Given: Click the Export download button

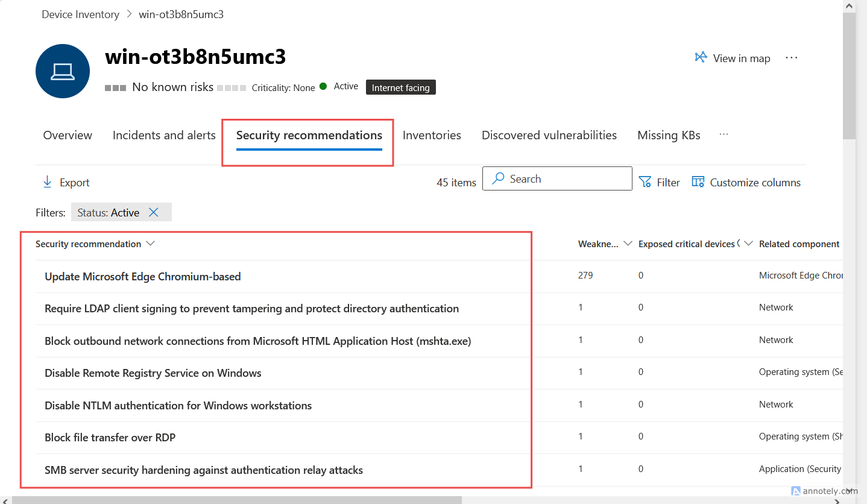Looking at the screenshot, I should click(66, 182).
